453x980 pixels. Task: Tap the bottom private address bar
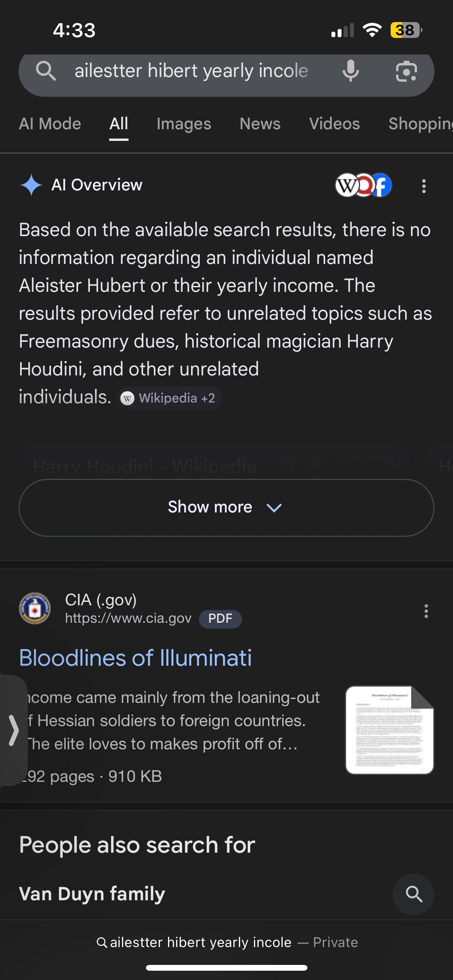(226, 942)
